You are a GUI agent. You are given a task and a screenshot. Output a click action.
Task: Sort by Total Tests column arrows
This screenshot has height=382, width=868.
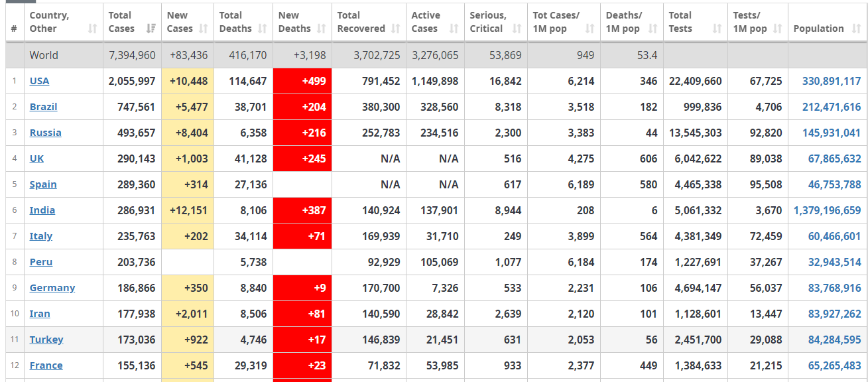click(x=717, y=29)
